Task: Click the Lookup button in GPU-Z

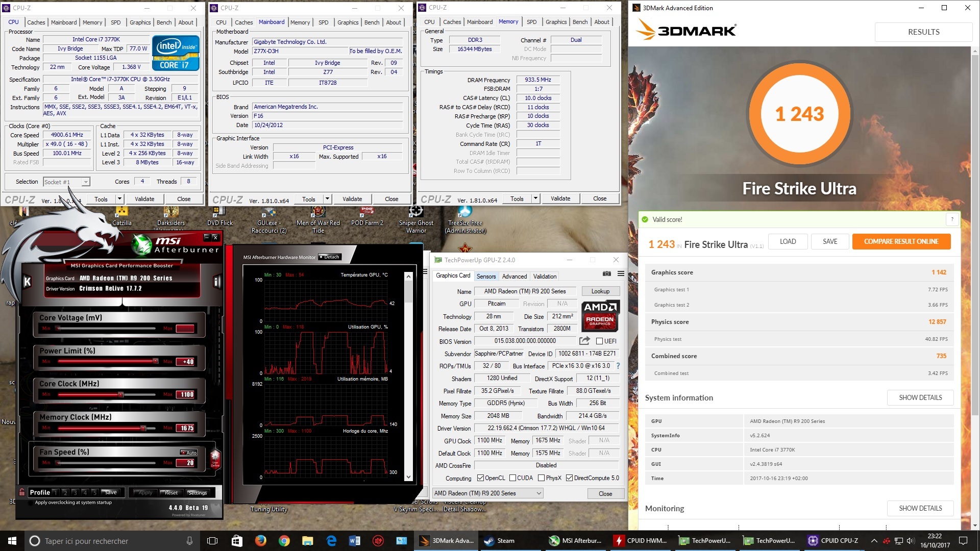Action: 600,291
